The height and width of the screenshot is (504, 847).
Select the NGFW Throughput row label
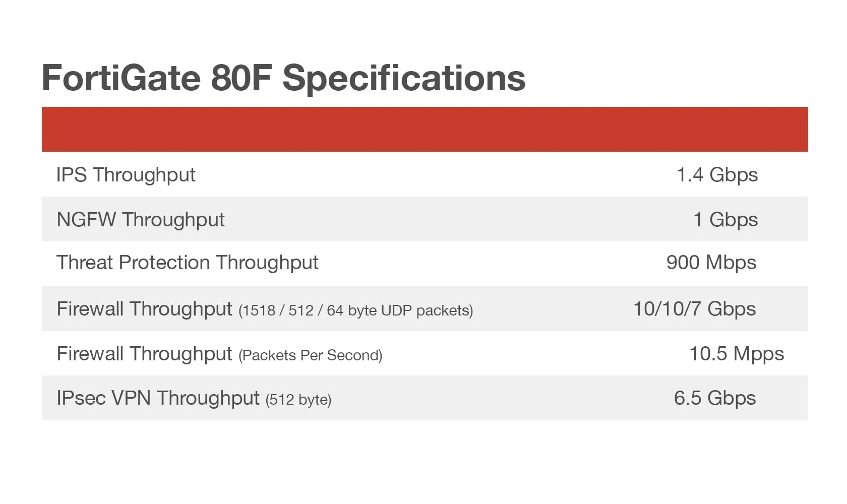141,220
